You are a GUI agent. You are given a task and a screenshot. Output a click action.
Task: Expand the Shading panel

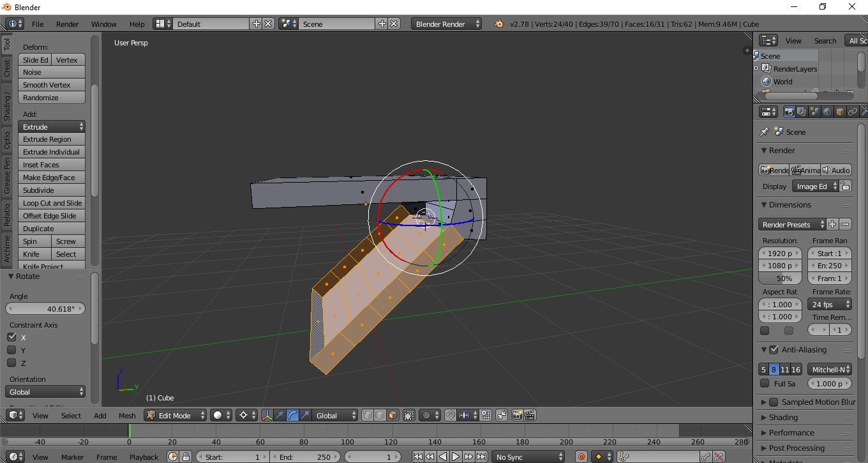tap(764, 417)
